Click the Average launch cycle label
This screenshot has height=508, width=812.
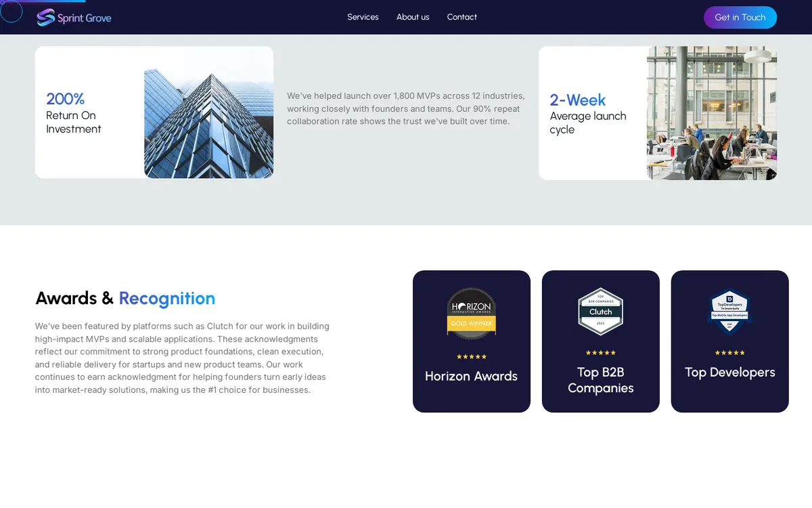pos(588,123)
